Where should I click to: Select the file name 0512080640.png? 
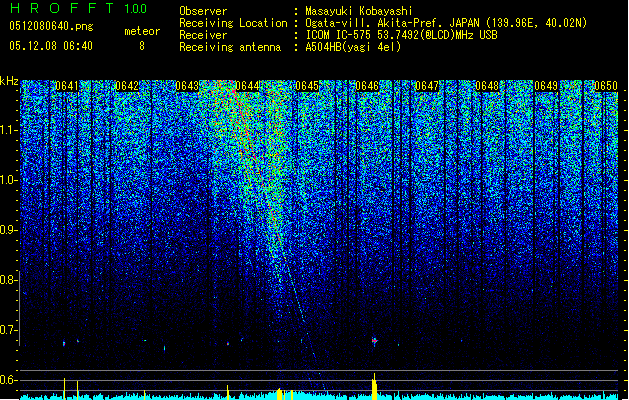(x=51, y=26)
